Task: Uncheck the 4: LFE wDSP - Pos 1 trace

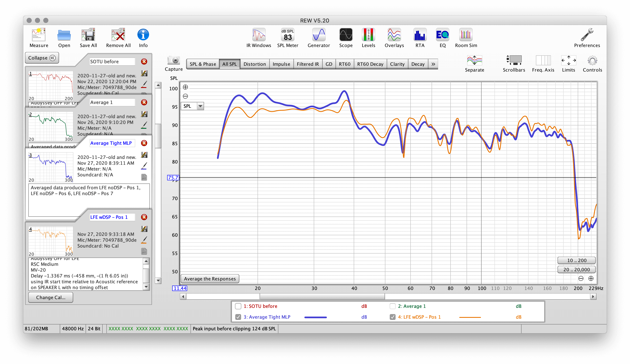Action: pyautogui.click(x=392, y=317)
